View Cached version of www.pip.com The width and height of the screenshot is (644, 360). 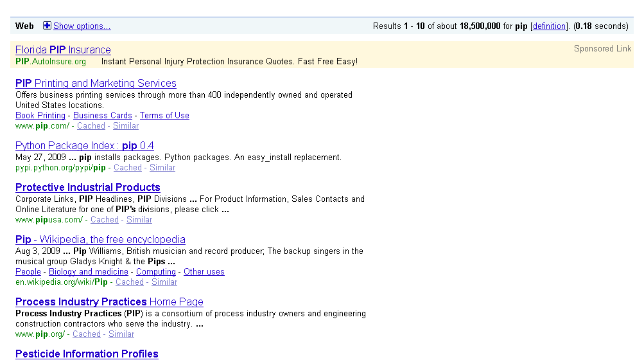(91, 126)
